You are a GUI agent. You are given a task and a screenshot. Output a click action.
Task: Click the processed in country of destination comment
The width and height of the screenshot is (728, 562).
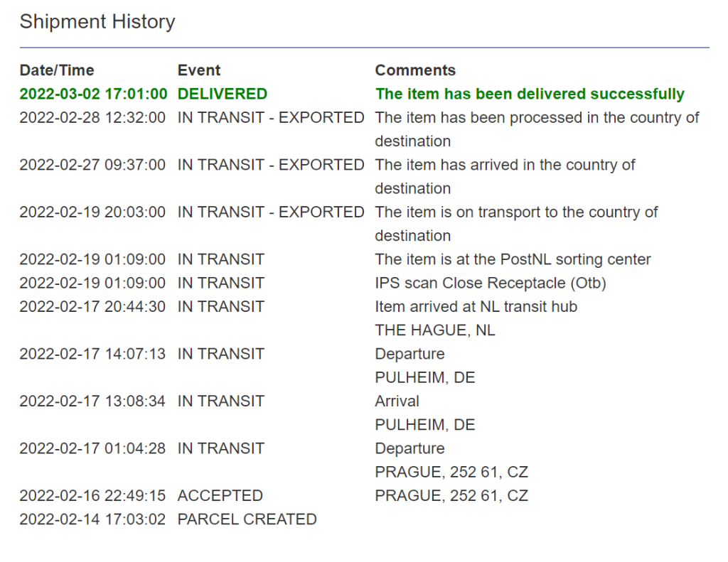537,118
